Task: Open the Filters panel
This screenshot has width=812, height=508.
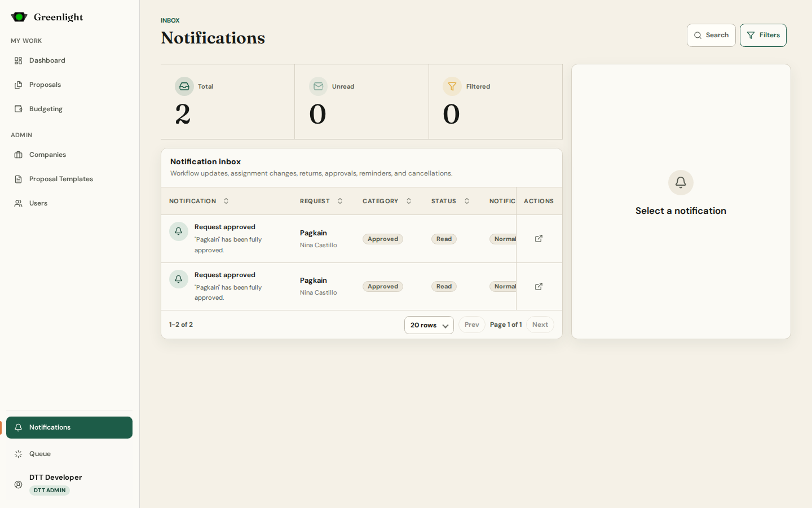Action: click(763, 35)
